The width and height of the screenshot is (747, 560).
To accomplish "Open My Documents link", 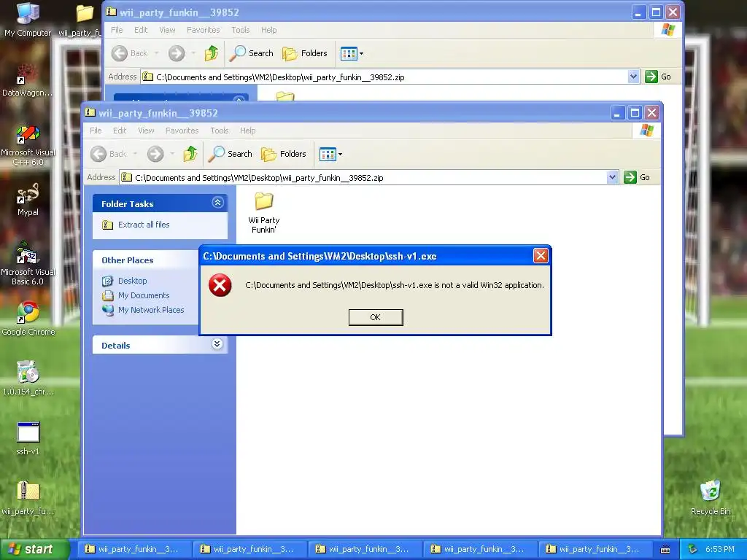I will coord(144,295).
